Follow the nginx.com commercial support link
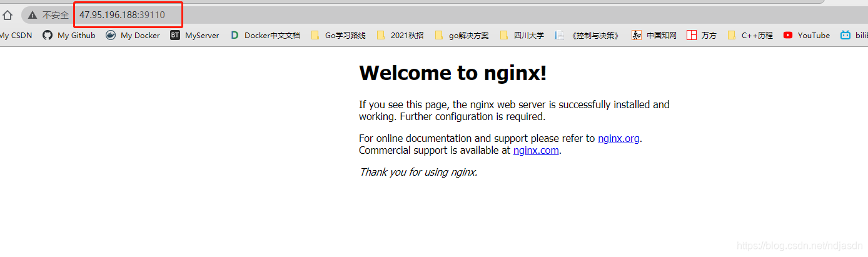This screenshot has width=868, height=257. (536, 150)
